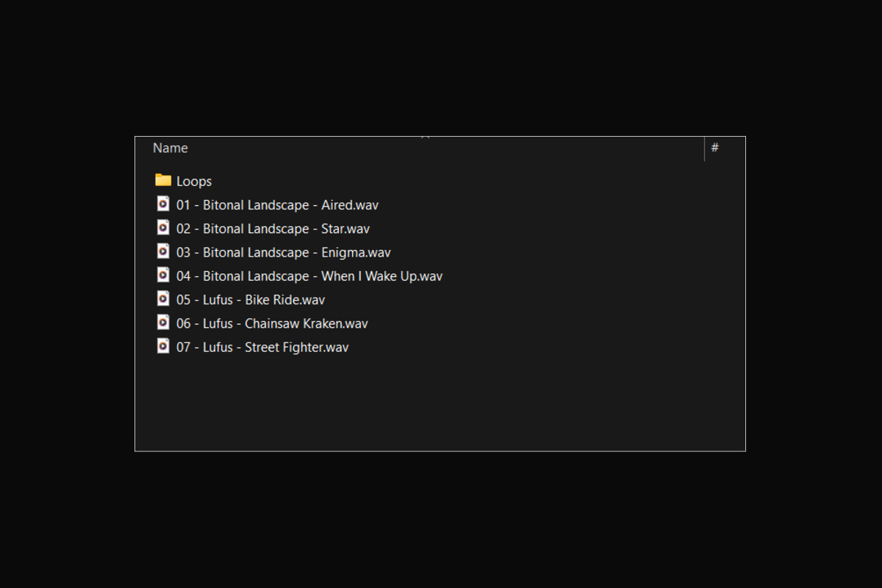Click empty space below the file list

(x=441, y=404)
